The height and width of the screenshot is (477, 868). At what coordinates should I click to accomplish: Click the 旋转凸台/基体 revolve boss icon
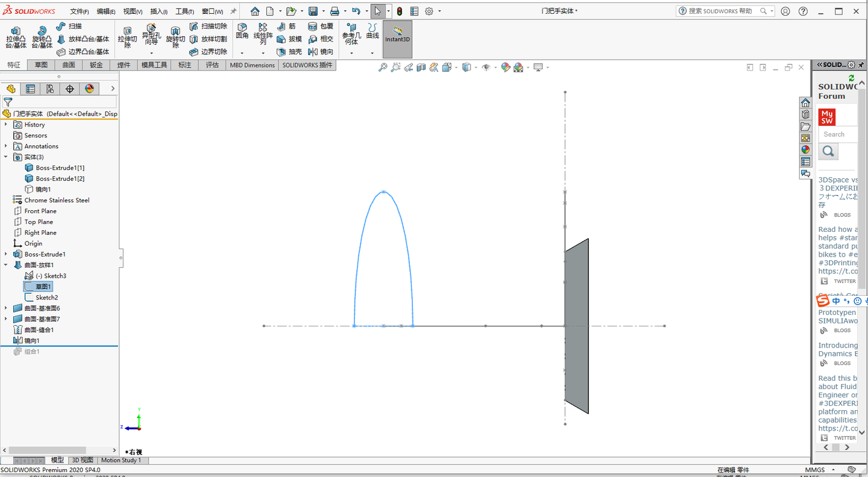coord(42,37)
